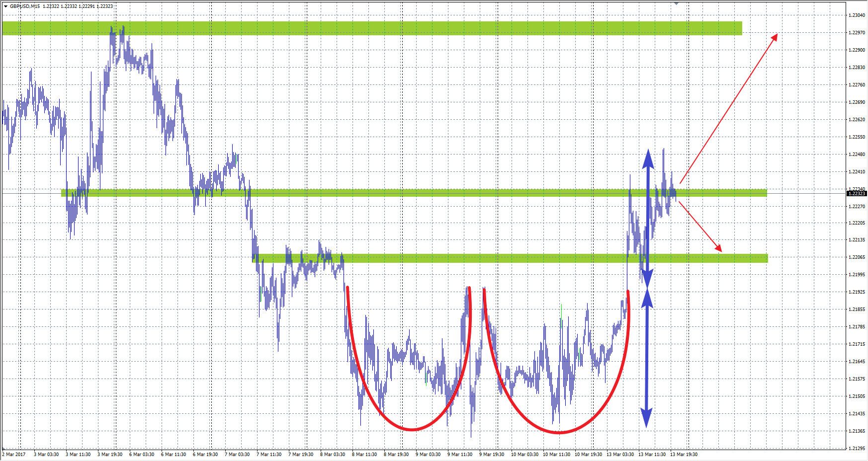Click the 9 Mar 03:30 time axis label
The image size is (868, 461).
tap(428, 455)
